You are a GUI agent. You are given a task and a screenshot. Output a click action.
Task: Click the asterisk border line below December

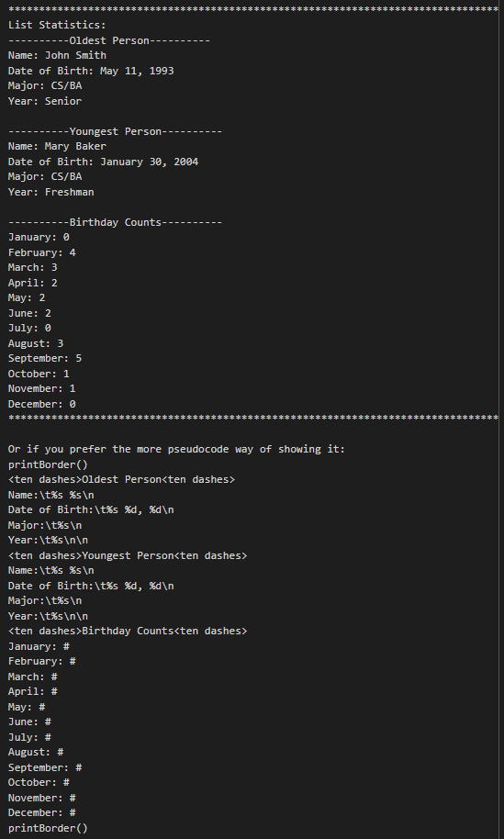pos(253,418)
